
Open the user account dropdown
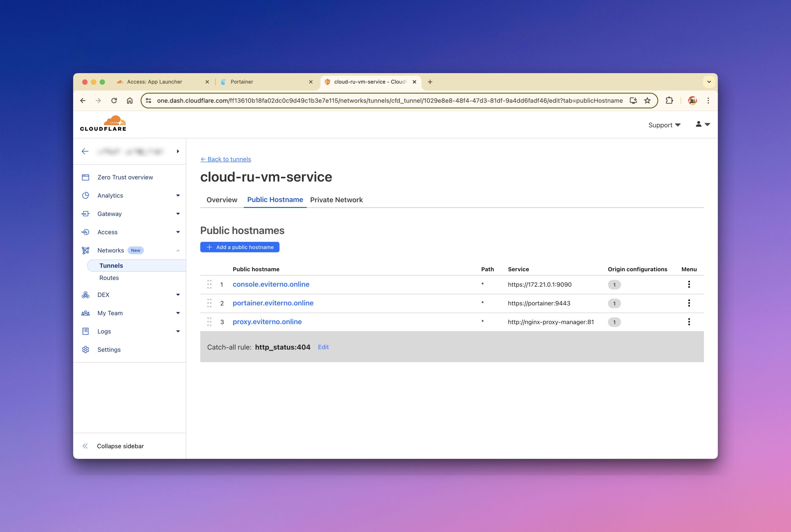click(x=703, y=125)
